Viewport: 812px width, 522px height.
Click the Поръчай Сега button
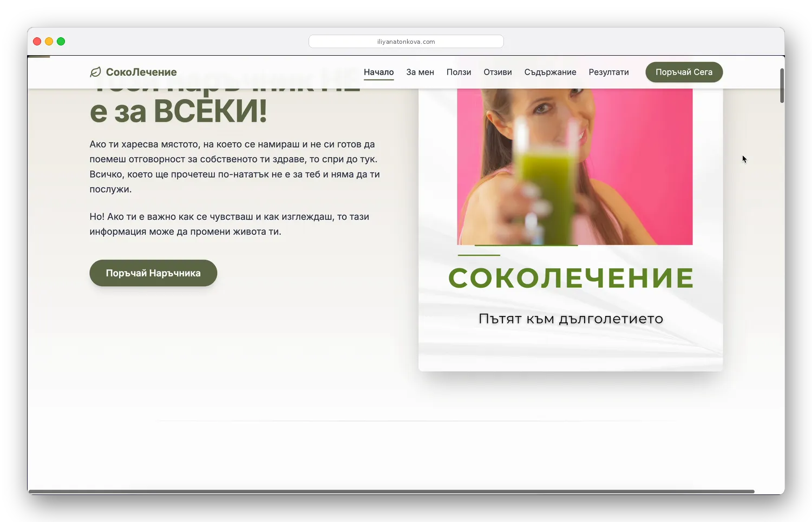click(x=684, y=72)
